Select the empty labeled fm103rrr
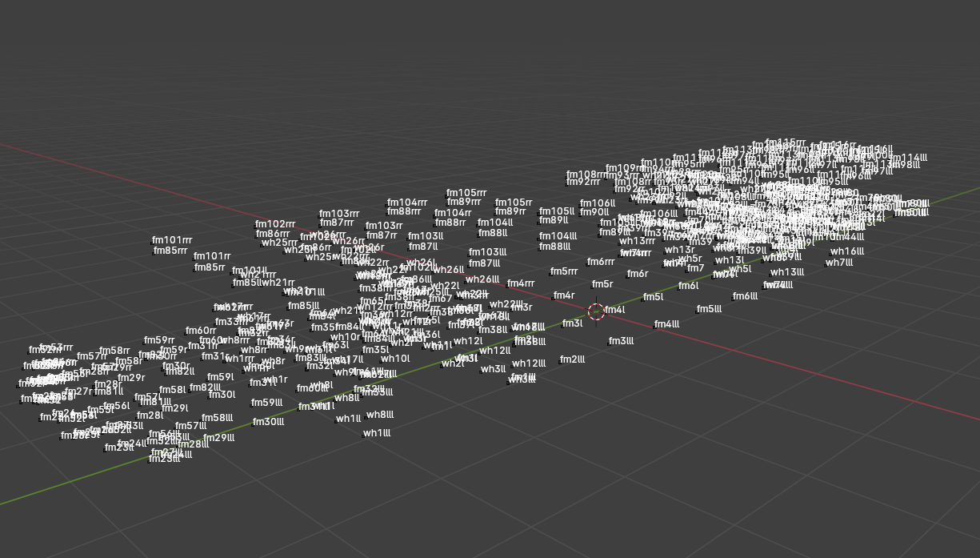 [340, 214]
